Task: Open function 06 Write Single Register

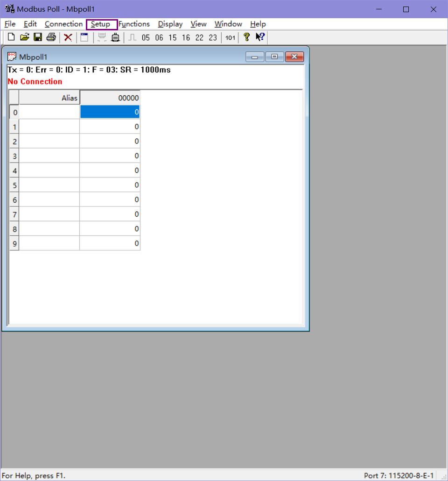Action: click(x=159, y=38)
